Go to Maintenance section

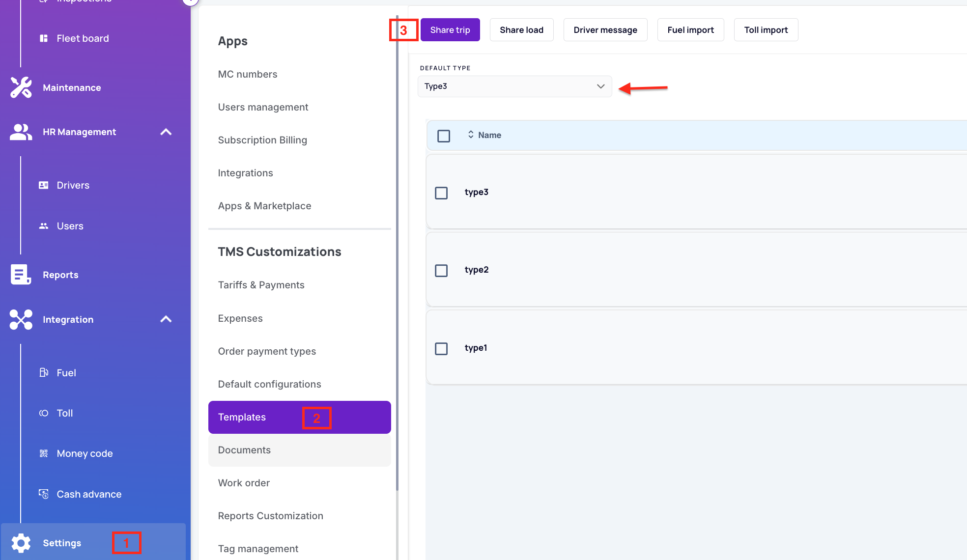click(72, 87)
